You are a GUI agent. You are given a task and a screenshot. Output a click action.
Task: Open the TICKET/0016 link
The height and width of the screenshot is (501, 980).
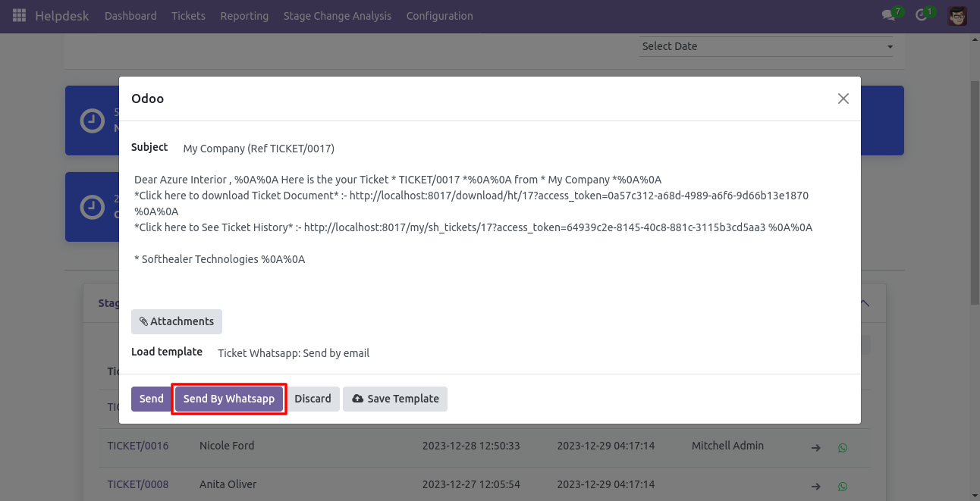tap(138, 446)
